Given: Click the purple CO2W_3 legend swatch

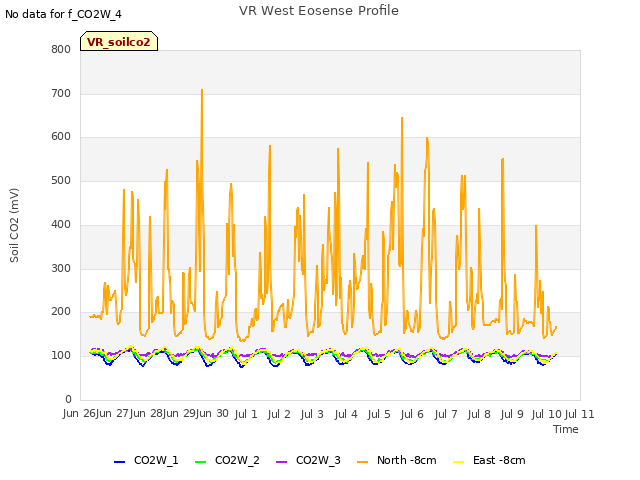Looking at the screenshot, I should [282, 462].
